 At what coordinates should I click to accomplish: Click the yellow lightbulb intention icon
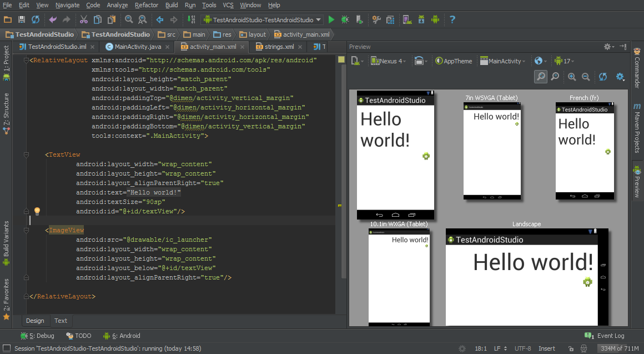tap(37, 211)
